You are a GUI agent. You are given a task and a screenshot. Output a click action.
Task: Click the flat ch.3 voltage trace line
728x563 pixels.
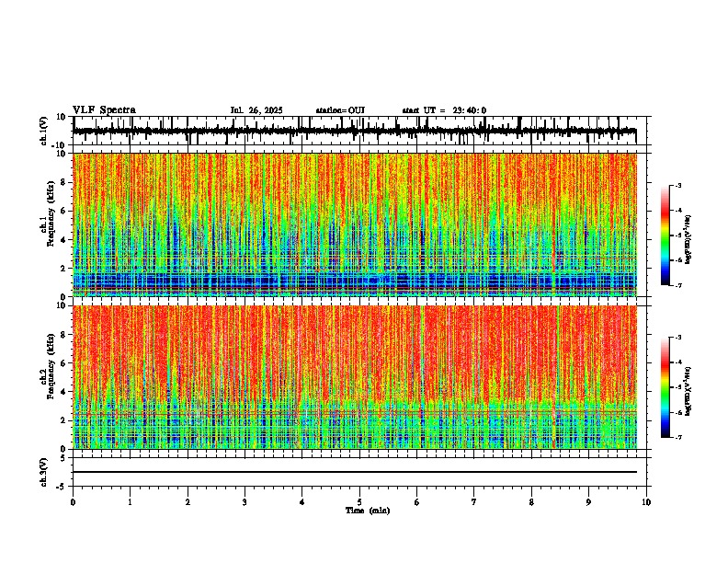tap(355, 472)
